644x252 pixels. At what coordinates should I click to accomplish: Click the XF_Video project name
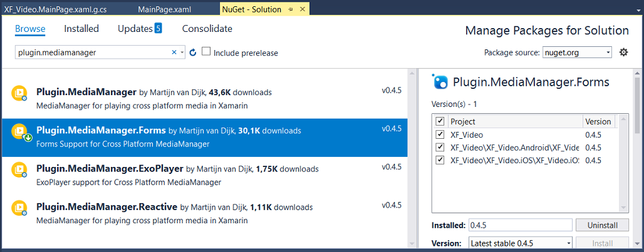coord(467,134)
